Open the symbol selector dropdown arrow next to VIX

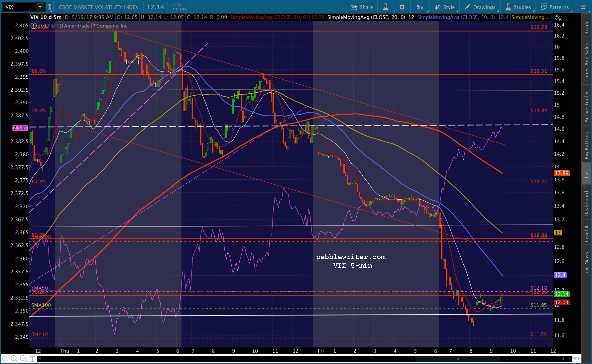[40, 7]
